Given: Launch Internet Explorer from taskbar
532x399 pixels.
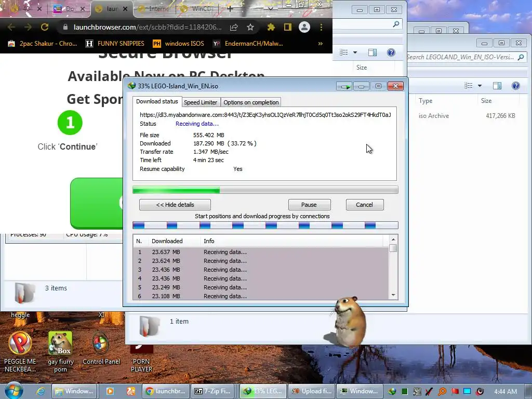Looking at the screenshot, I should click(x=41, y=391).
